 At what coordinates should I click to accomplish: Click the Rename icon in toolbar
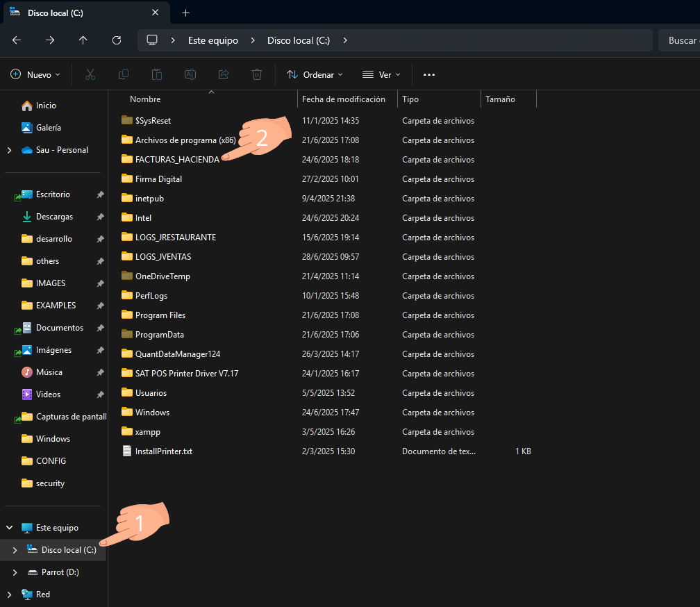point(190,74)
